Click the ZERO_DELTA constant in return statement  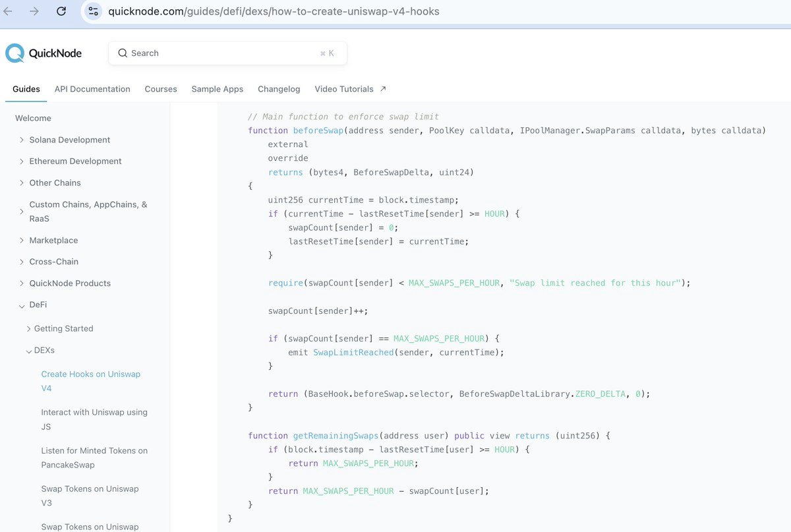pyautogui.click(x=600, y=394)
